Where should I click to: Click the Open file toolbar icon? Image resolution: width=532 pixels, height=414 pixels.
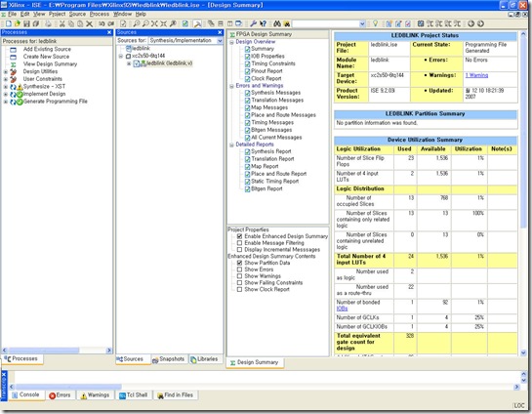pyautogui.click(x=18, y=23)
